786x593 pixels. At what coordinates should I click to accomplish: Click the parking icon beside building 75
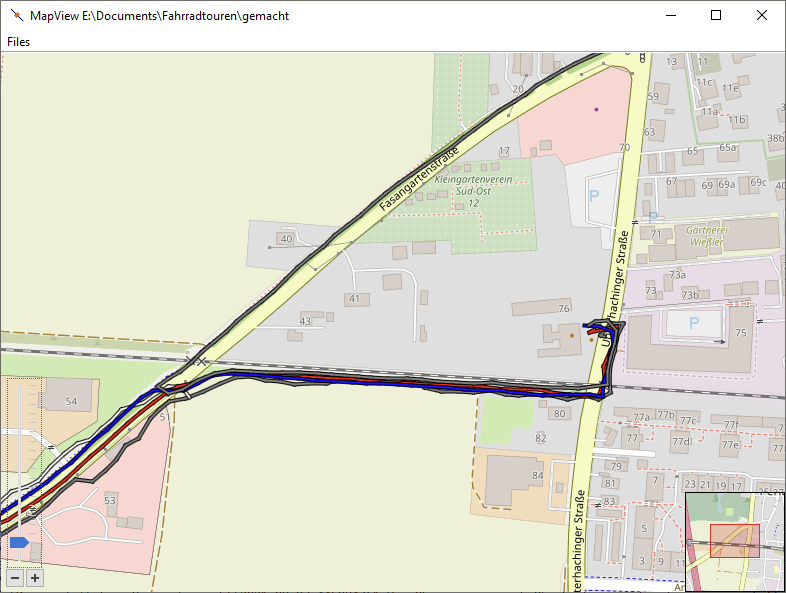pyautogui.click(x=696, y=324)
